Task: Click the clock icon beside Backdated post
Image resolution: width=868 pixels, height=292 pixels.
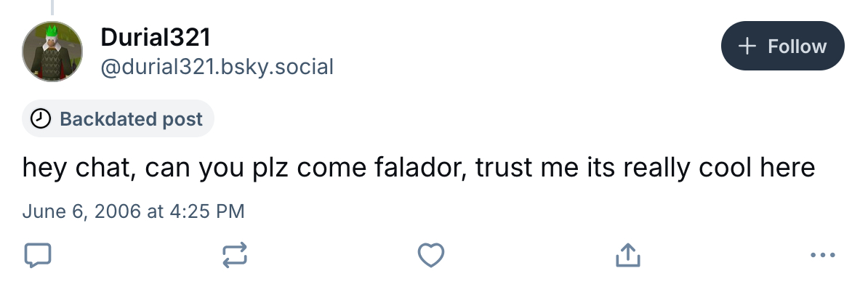Action: (42, 119)
